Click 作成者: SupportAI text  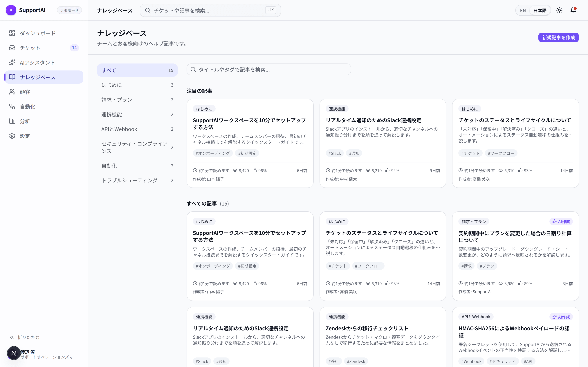475,292
